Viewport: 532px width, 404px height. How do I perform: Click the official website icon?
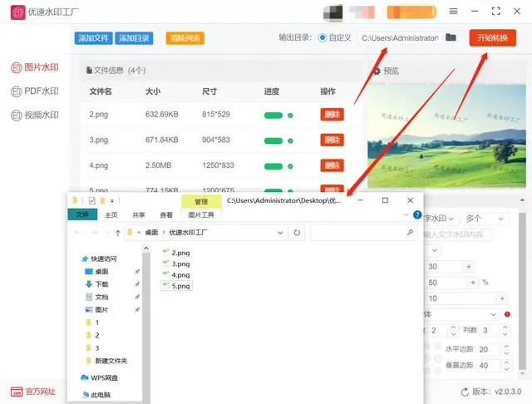click(x=17, y=392)
